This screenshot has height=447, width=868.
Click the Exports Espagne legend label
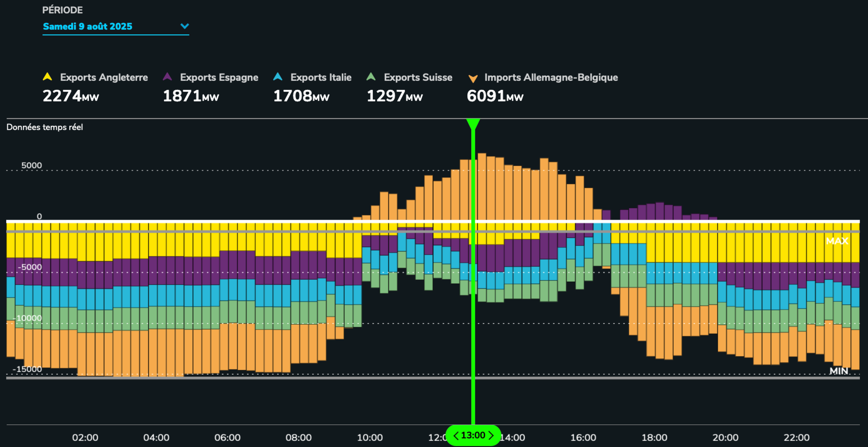(219, 77)
